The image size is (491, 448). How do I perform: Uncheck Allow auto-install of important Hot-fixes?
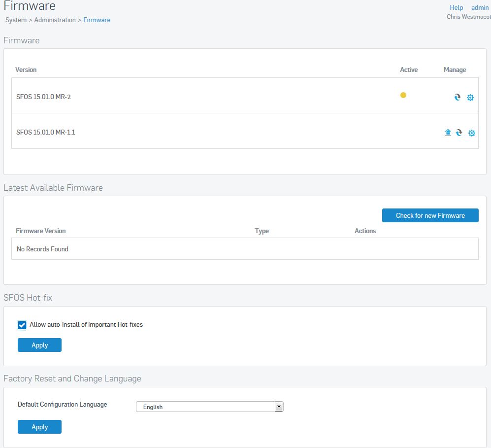[22, 325]
